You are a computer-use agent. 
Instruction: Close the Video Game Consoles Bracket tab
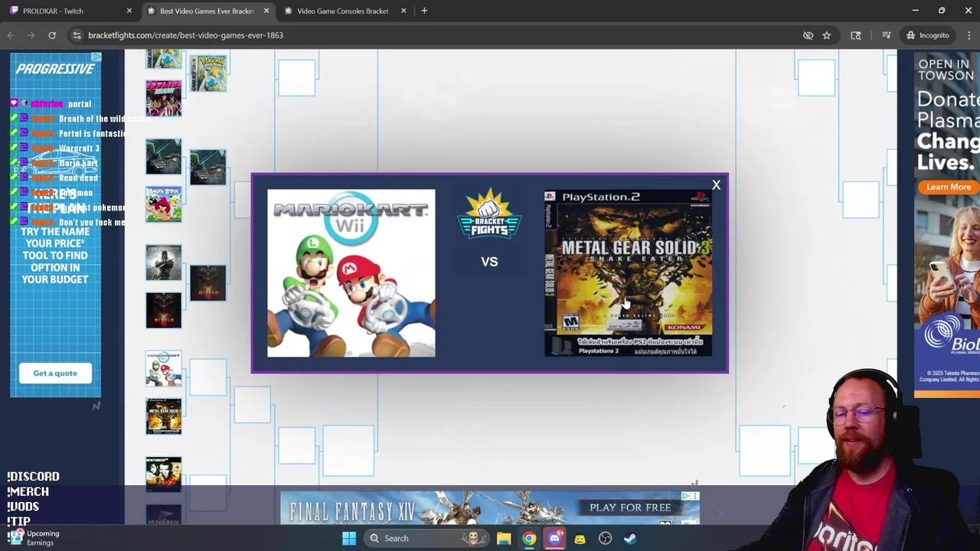click(x=402, y=11)
